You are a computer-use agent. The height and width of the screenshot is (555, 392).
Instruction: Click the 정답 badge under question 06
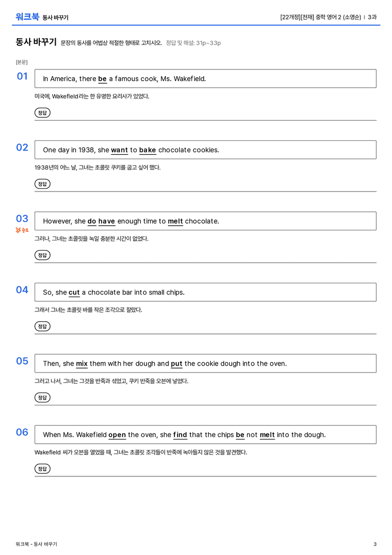pyautogui.click(x=42, y=468)
